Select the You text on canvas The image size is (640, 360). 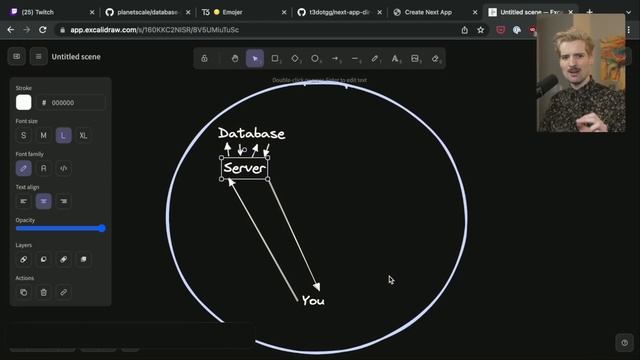pos(313,301)
